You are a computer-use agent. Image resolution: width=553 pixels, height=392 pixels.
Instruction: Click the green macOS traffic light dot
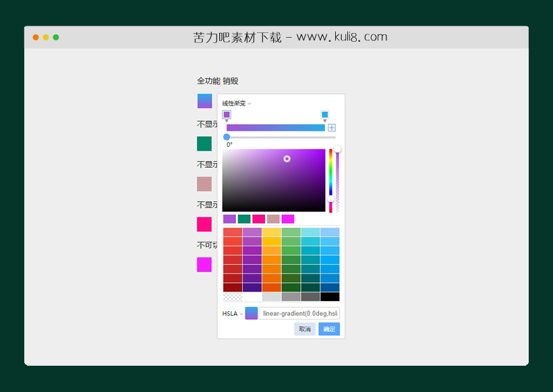(x=56, y=38)
